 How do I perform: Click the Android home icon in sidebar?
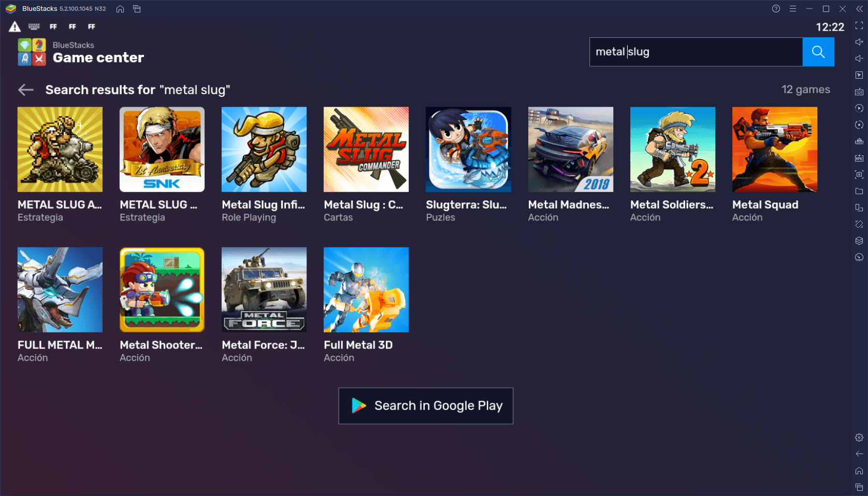[859, 471]
